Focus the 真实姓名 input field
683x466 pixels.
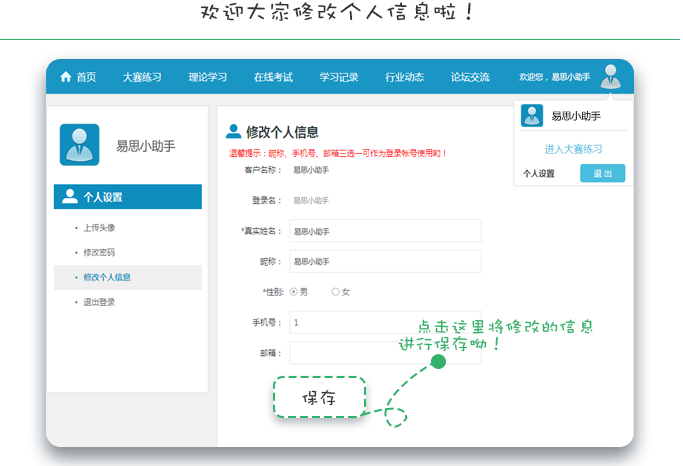pos(385,231)
